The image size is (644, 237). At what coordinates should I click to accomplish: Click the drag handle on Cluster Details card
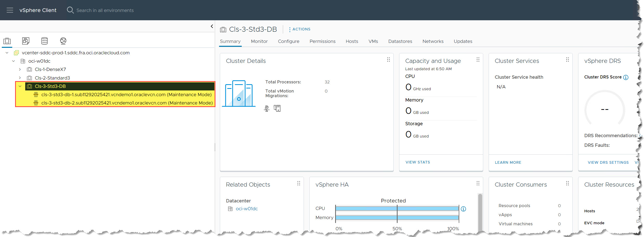coord(388,60)
